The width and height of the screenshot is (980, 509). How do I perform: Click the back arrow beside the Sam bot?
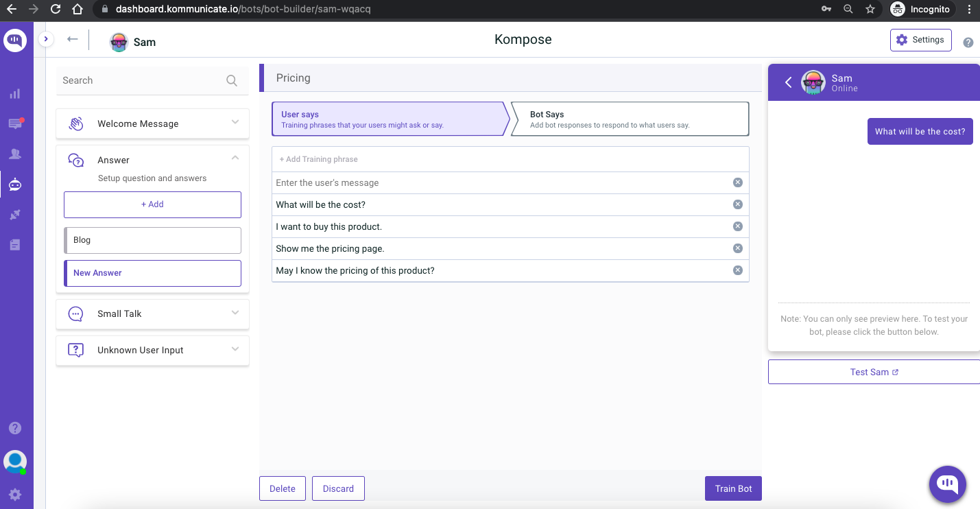[72, 40]
